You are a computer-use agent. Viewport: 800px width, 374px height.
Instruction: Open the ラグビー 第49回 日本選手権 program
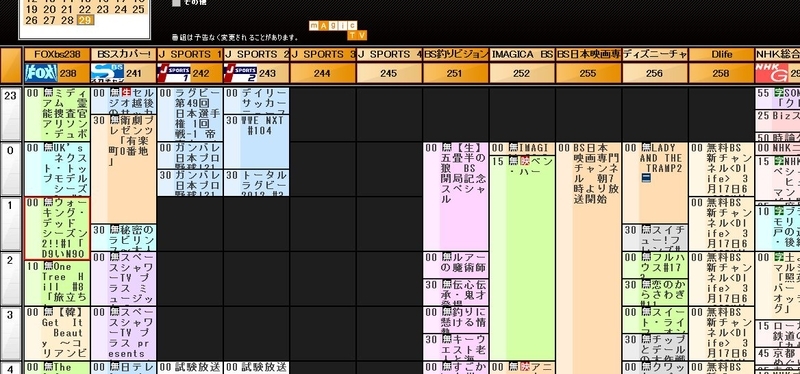pyautogui.click(x=190, y=114)
